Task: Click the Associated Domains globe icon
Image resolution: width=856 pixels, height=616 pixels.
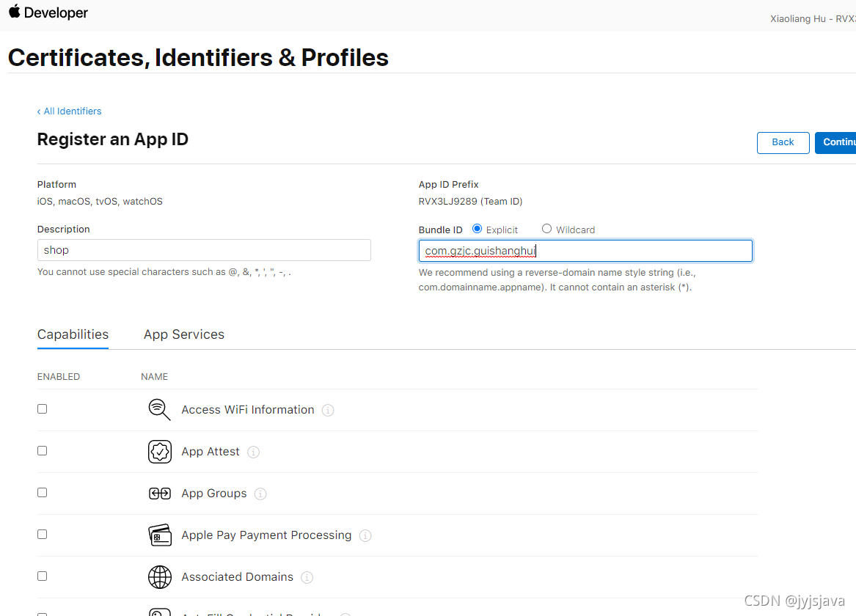Action: [x=159, y=577]
